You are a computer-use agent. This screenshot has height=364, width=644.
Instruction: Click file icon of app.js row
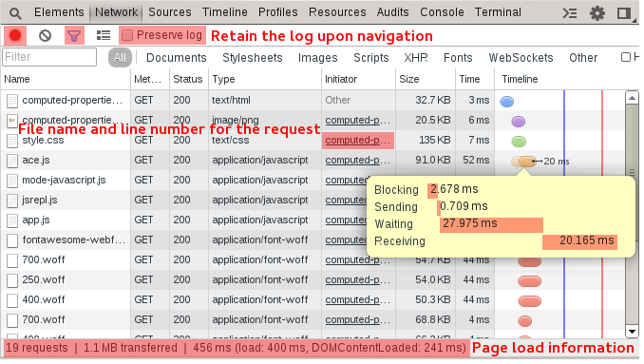[x=12, y=221]
